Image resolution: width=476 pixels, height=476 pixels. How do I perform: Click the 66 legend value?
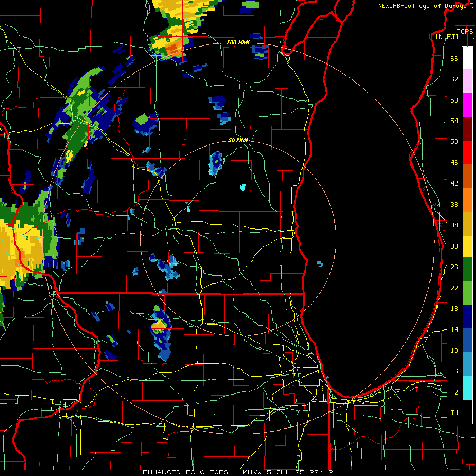pos(454,58)
